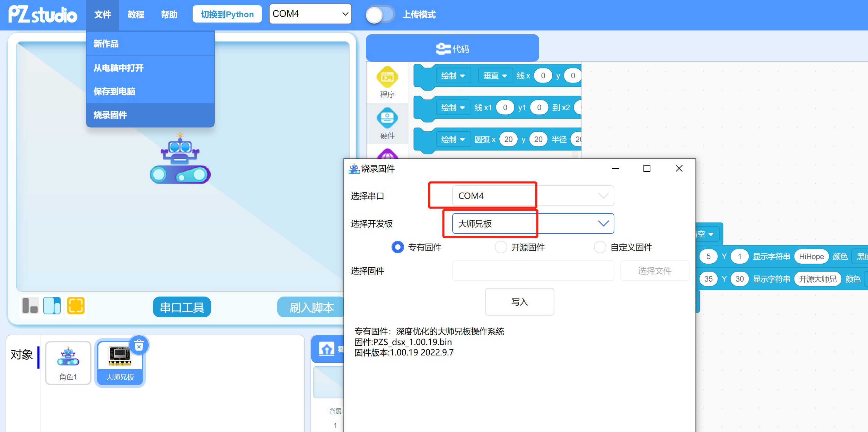The width and height of the screenshot is (868, 432).
Task: Select the 大师兄板 object thumbnail
Action: point(120,363)
